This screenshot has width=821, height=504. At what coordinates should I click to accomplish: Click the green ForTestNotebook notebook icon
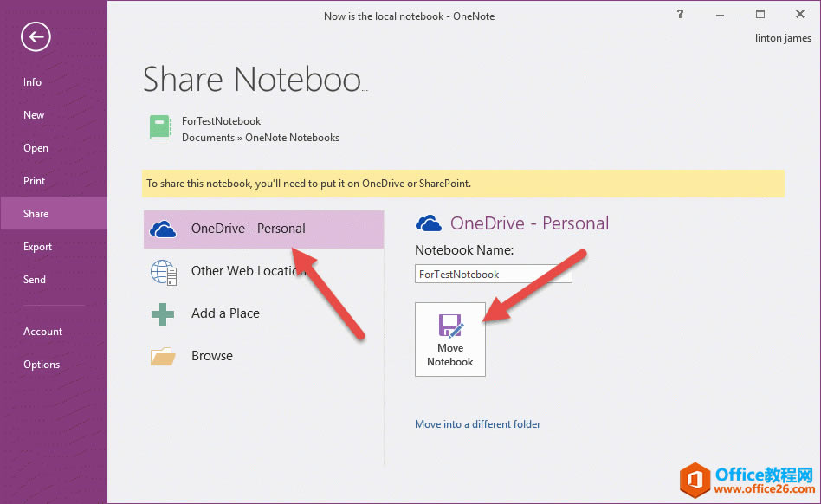pyautogui.click(x=160, y=128)
